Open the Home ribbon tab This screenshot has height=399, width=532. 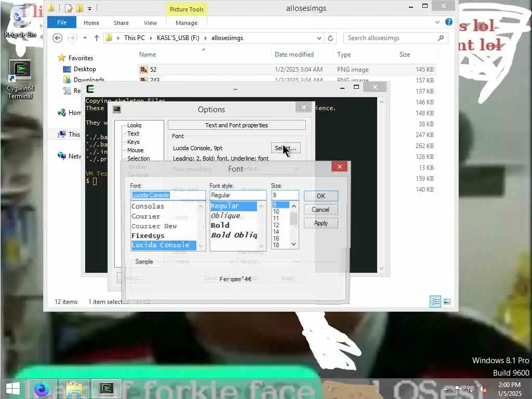91,23
